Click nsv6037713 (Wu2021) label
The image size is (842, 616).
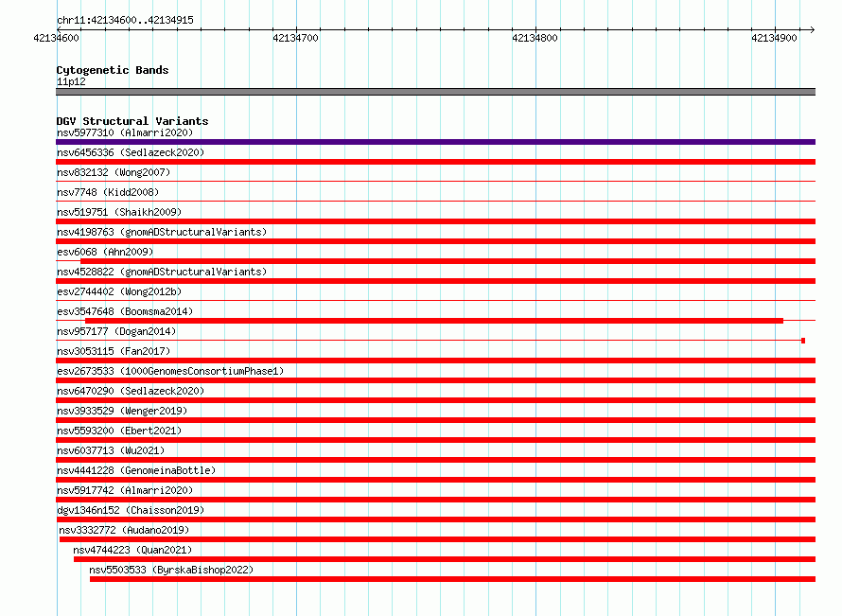111,450
